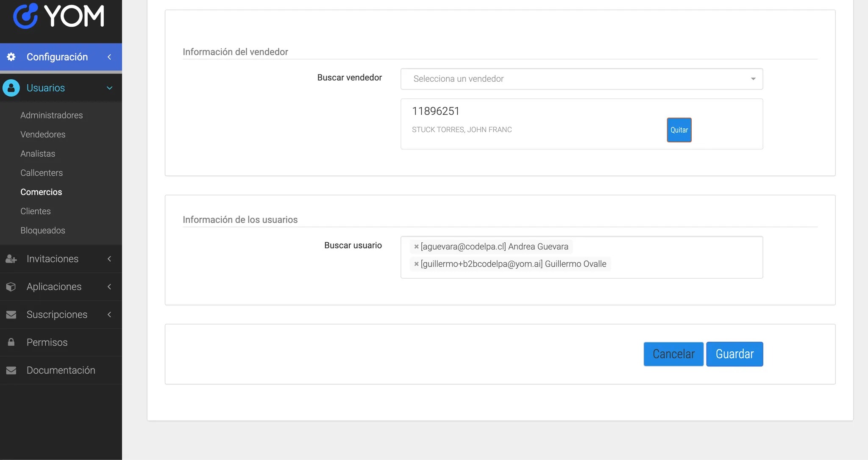Click the YOM logo icon
868x460 pixels.
[x=25, y=16]
